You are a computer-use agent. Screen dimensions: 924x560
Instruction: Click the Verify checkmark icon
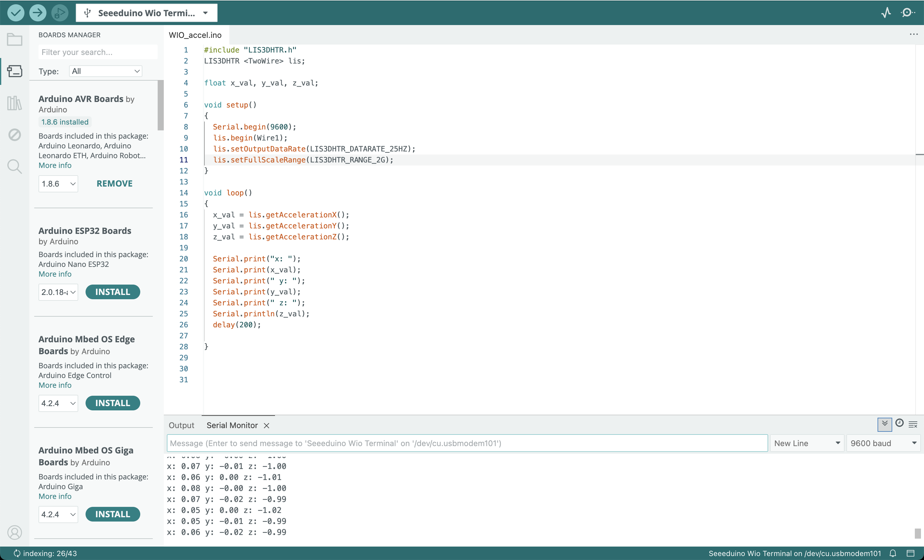[x=15, y=13]
